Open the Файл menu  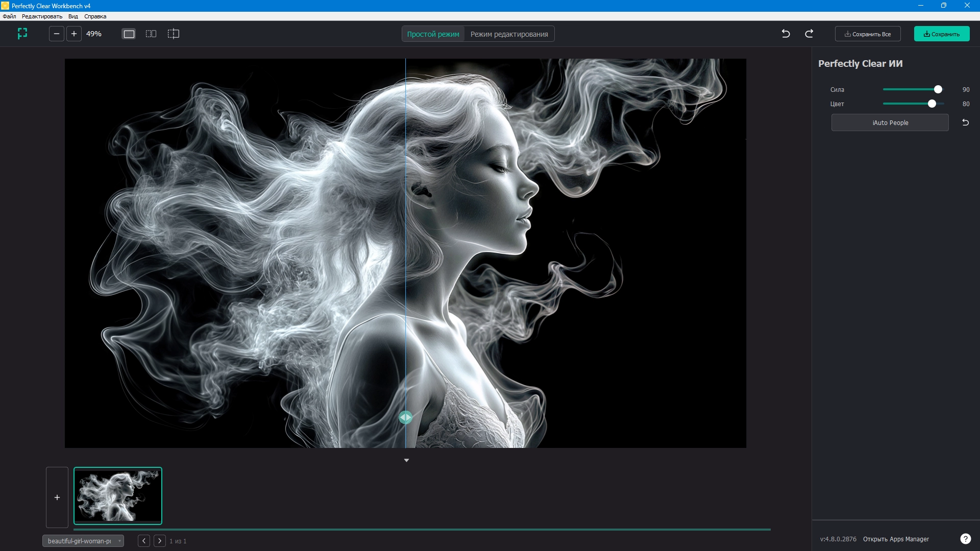(x=9, y=16)
